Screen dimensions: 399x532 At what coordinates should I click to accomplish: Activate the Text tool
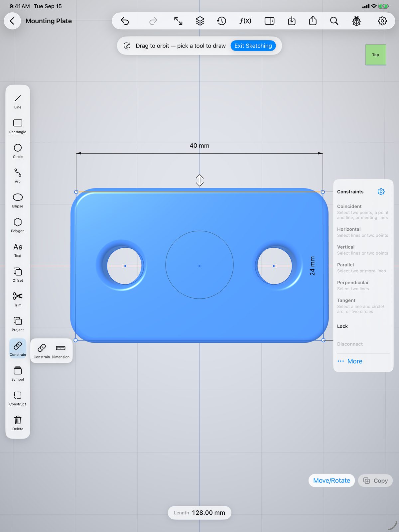pyautogui.click(x=18, y=250)
